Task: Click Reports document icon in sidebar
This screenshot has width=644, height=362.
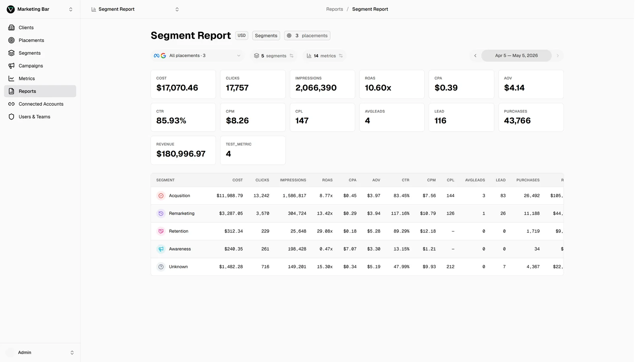Action: [x=11, y=91]
